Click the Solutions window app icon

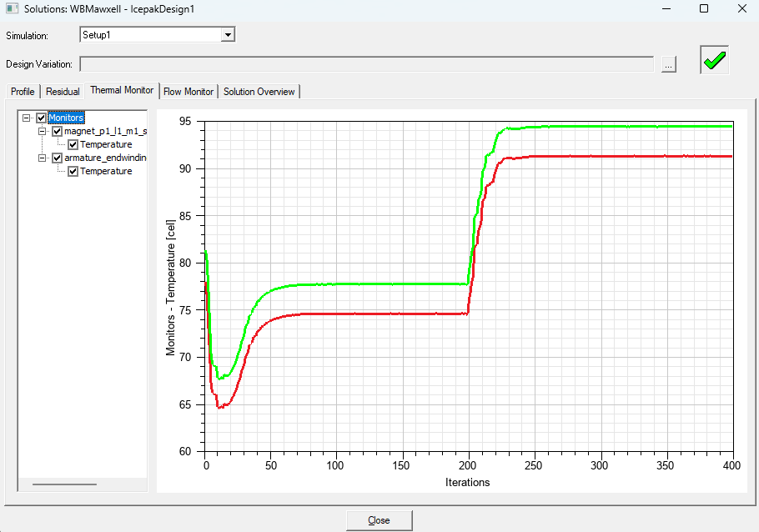pyautogui.click(x=12, y=8)
